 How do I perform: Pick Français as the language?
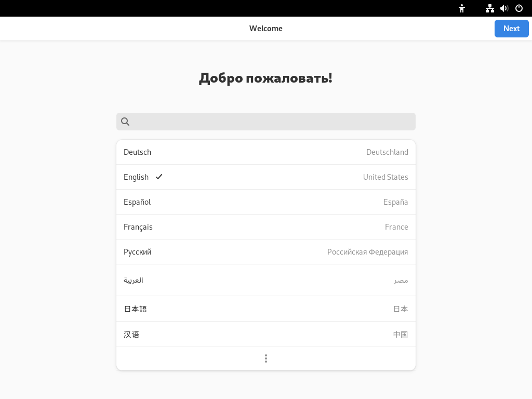[265, 227]
